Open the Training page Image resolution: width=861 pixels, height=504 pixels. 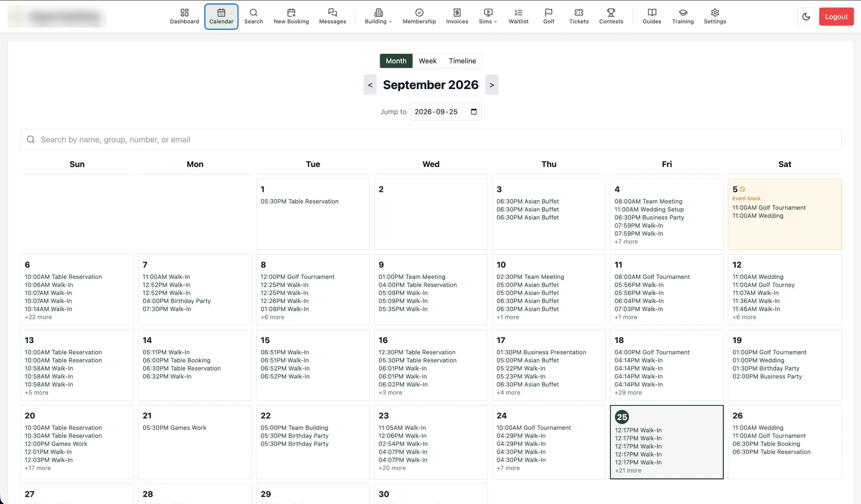pyautogui.click(x=683, y=16)
